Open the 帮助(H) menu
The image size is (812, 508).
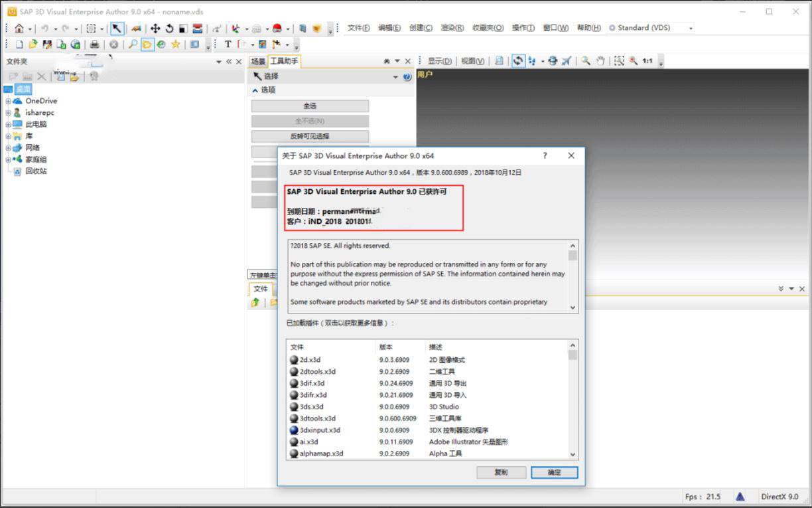pyautogui.click(x=588, y=28)
